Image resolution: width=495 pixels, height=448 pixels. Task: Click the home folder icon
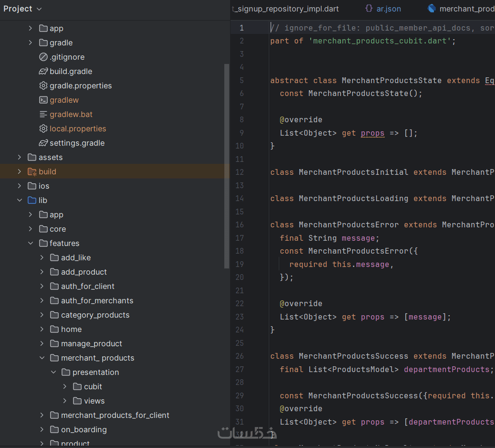(x=54, y=329)
